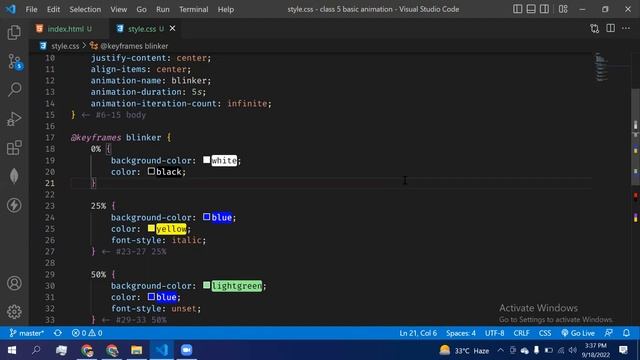Click the feedback icon in status bar
640x360 pixels.
click(608, 333)
